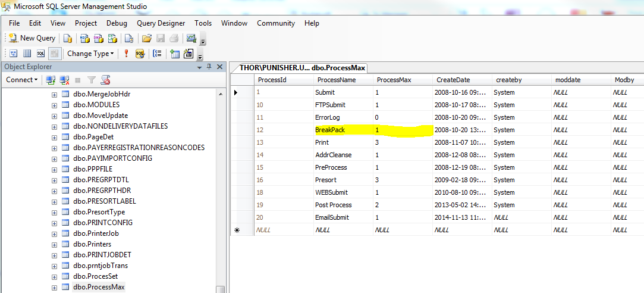The height and width of the screenshot is (293, 644).
Task: Open the Change Type dropdown
Action: pos(90,54)
